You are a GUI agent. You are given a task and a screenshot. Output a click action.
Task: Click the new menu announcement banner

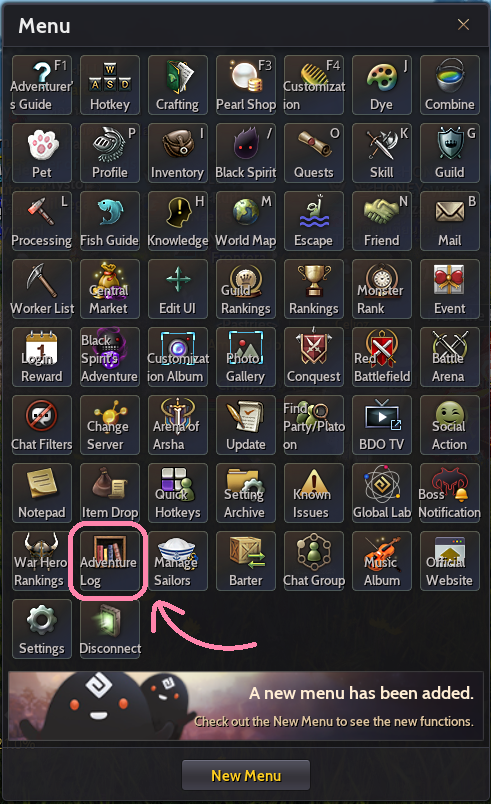(x=246, y=706)
